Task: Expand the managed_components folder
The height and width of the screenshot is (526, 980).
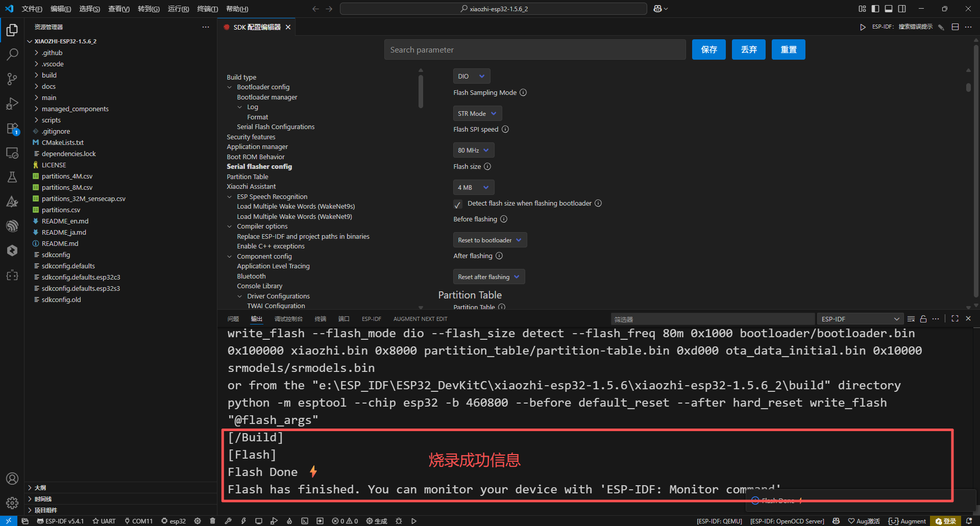Action: tap(75, 109)
